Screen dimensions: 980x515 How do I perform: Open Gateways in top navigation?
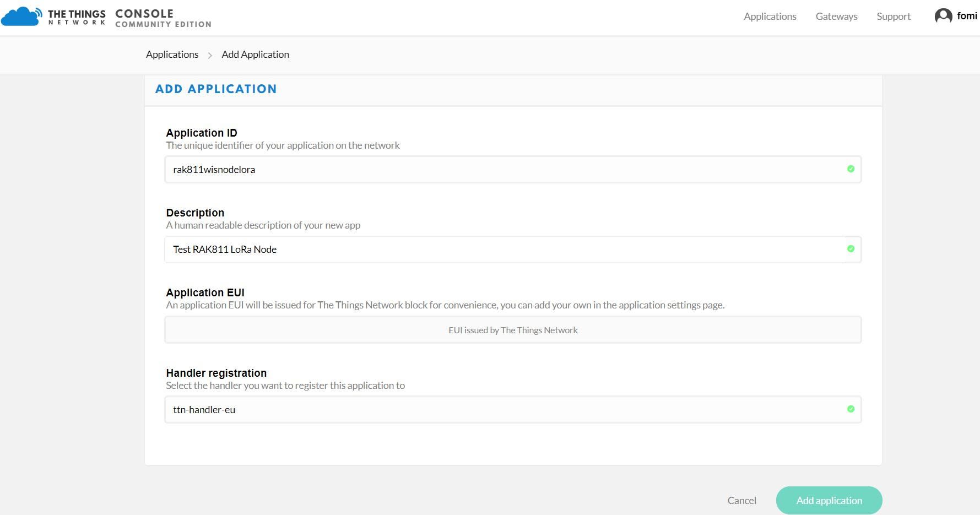[836, 17]
